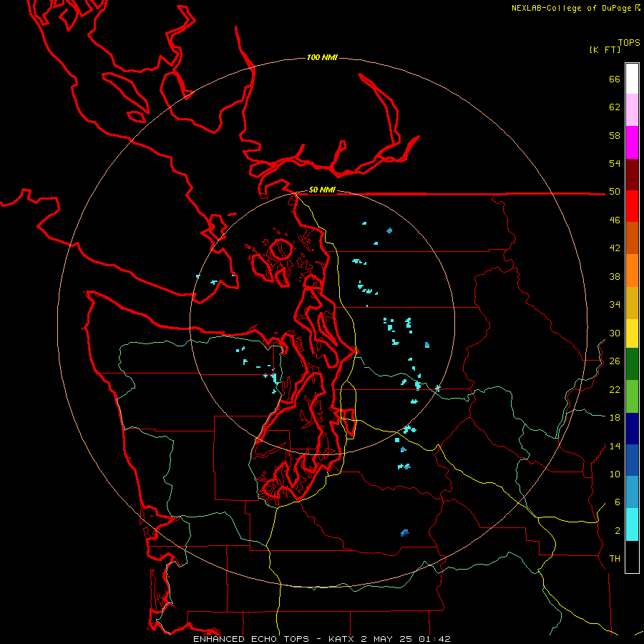This screenshot has height=644, width=644.
Task: Click the cyan 2 kft legend swatch
Action: point(632,525)
